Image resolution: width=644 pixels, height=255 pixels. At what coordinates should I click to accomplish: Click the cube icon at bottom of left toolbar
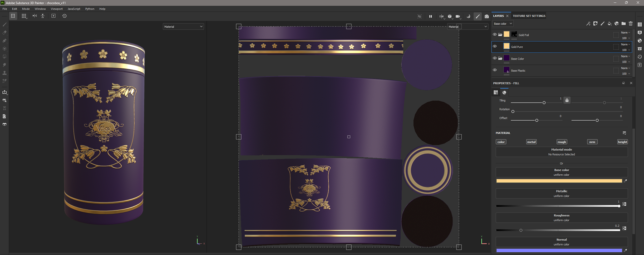coord(4,124)
